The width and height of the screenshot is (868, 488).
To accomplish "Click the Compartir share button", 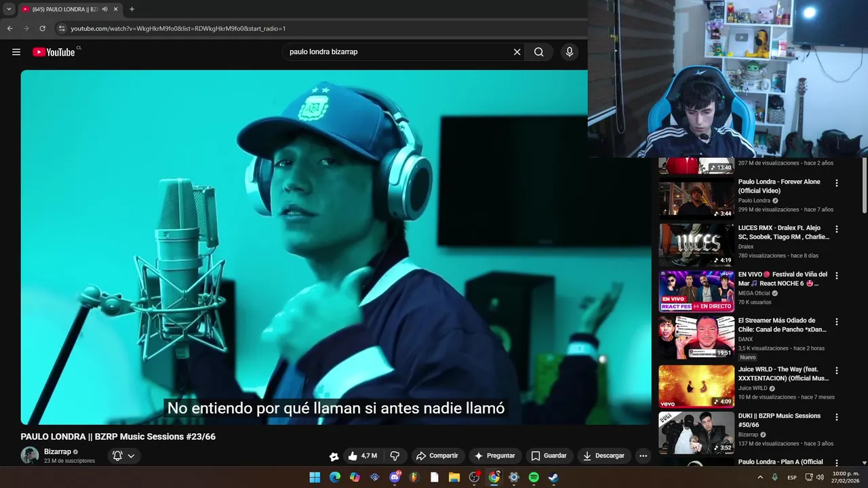I will pos(437,455).
